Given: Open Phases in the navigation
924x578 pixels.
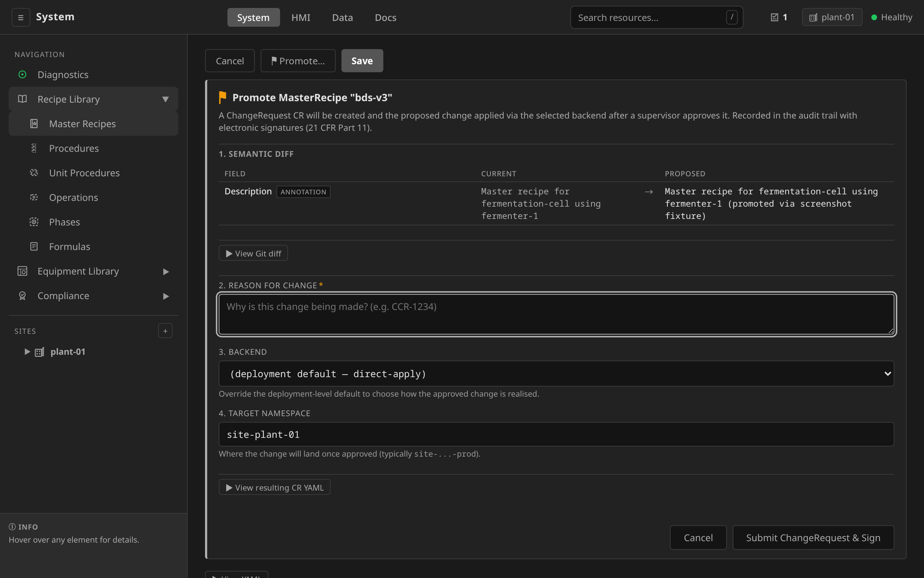Looking at the screenshot, I should (93, 222).
